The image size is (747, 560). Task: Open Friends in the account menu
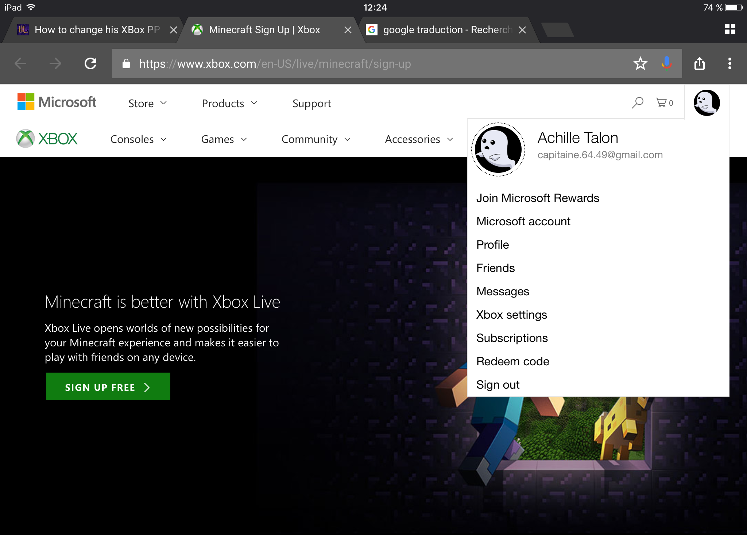pyautogui.click(x=495, y=268)
